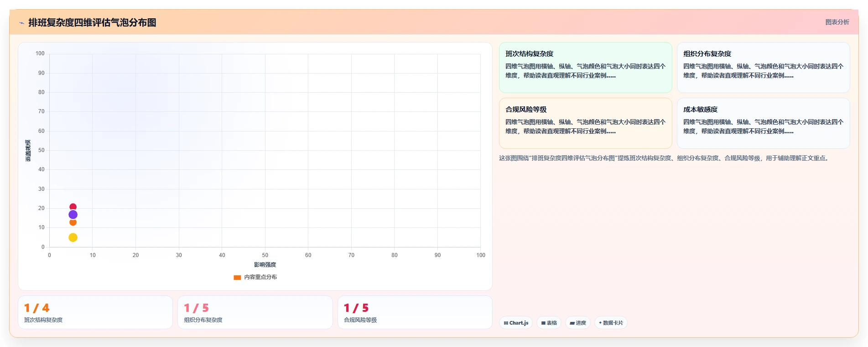Click the rotated y-axis title label
The image size is (868, 347).
click(28, 151)
